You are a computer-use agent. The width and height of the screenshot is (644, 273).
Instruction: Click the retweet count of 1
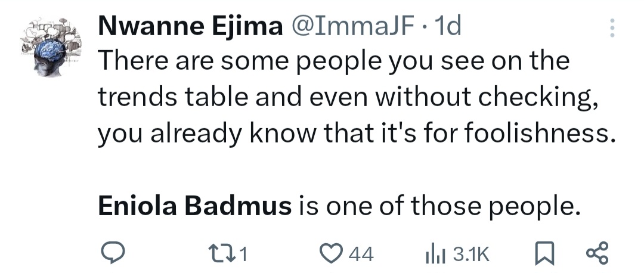243,255
